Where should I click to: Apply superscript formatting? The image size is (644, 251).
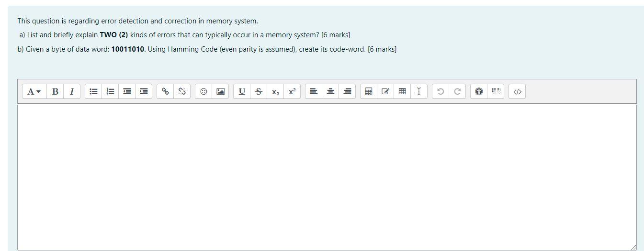(x=292, y=91)
